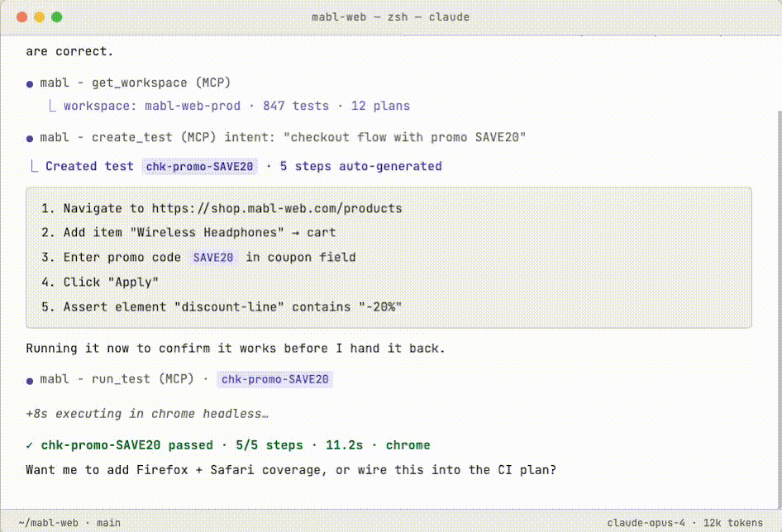782x532 pixels.
Task: Click '847 tests' in workspace output
Action: coord(296,107)
